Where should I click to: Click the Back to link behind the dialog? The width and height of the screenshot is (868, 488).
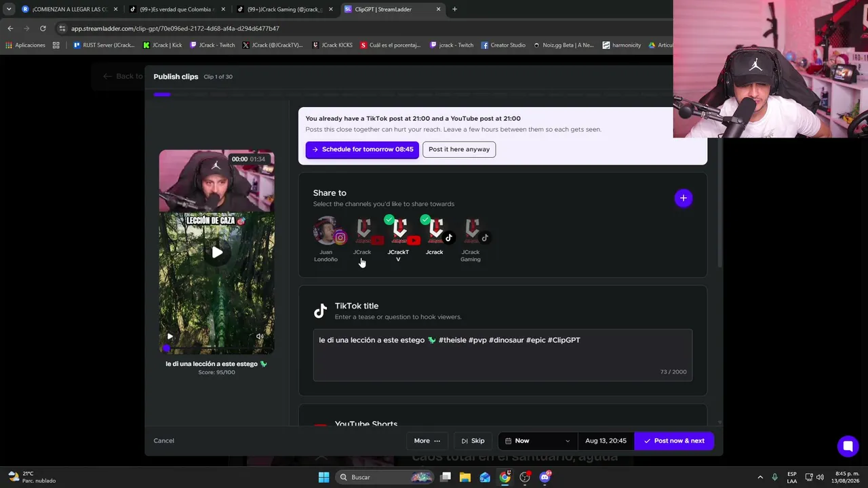pyautogui.click(x=123, y=76)
